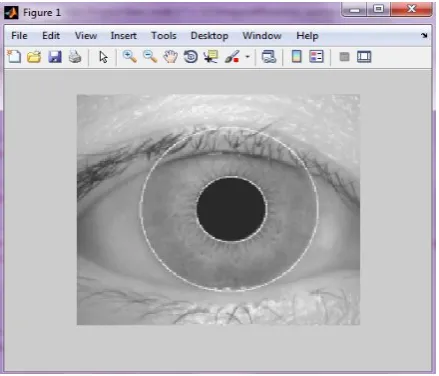Dock the figure using corner arrow
The width and height of the screenshot is (439, 376).
(424, 35)
